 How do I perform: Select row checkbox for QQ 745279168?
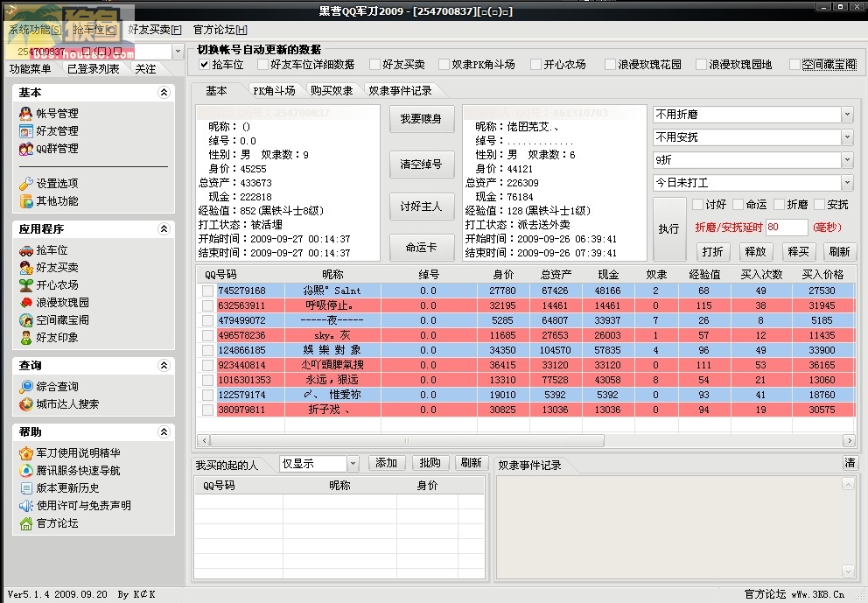(207, 291)
